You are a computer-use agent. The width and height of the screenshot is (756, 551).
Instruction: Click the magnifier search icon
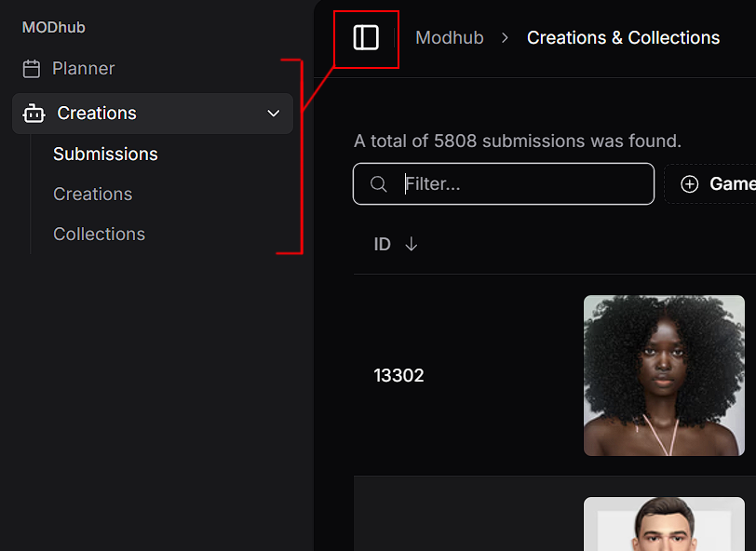379,183
